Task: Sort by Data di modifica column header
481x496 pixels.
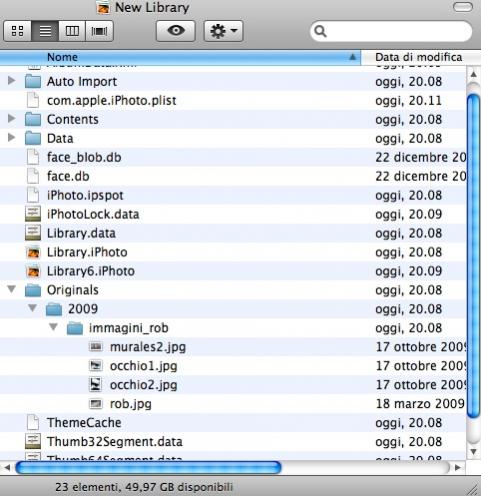Action: pyautogui.click(x=419, y=57)
